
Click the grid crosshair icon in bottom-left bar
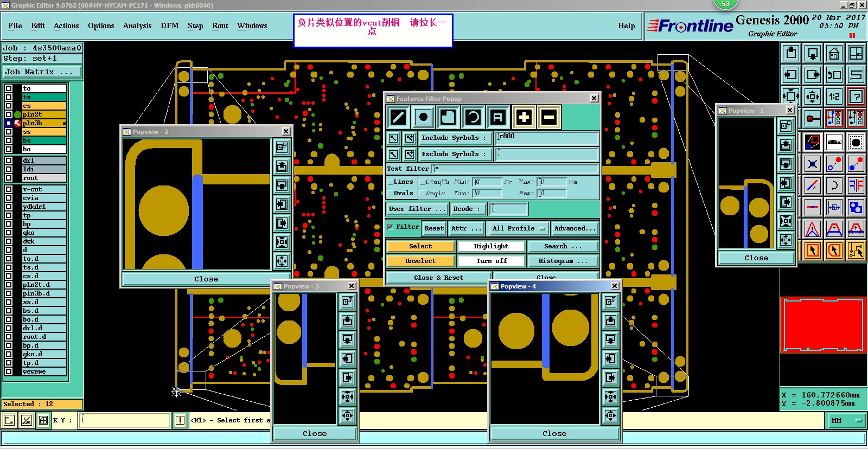point(43,420)
